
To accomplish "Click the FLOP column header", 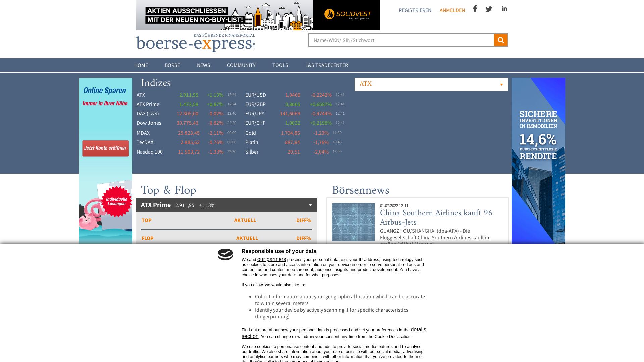I will pyautogui.click(x=148, y=238).
